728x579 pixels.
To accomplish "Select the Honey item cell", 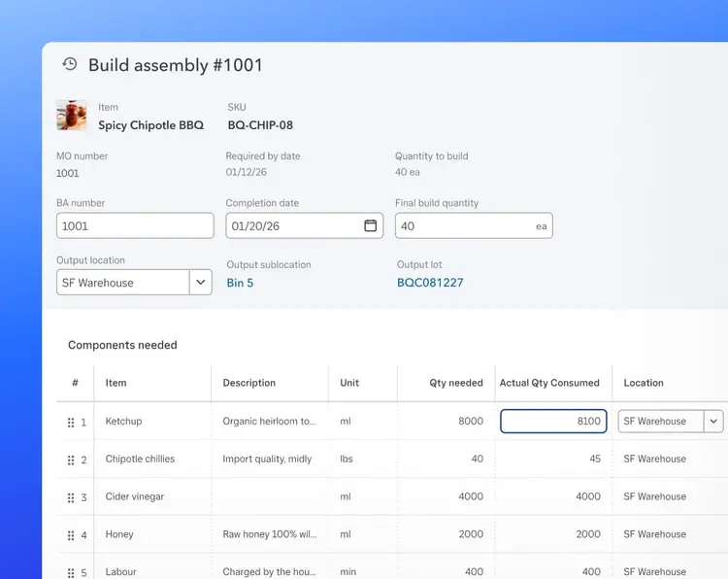I will click(119, 534).
